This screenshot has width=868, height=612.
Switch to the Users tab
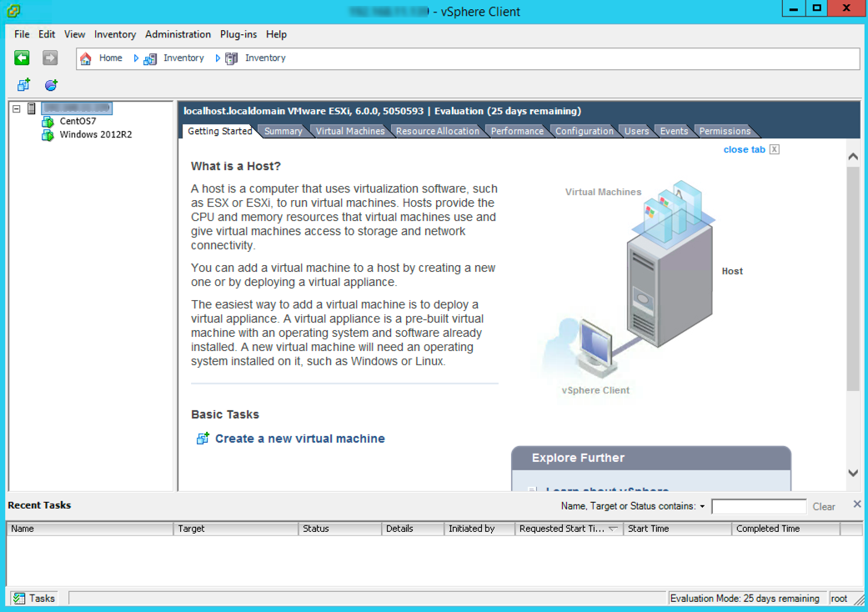point(636,131)
